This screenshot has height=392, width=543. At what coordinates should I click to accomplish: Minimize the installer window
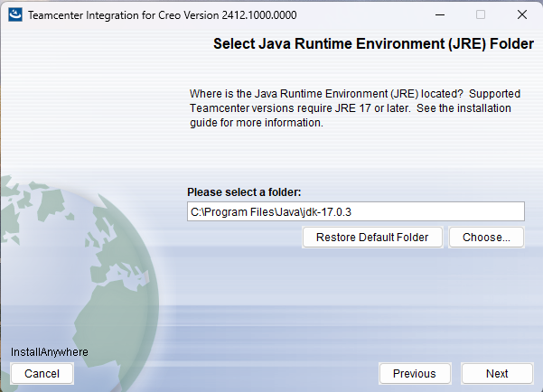[x=440, y=14]
